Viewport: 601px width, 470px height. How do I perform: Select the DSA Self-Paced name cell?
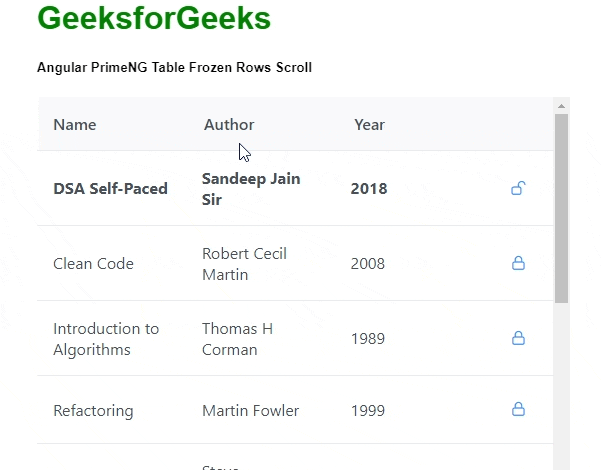(110, 189)
